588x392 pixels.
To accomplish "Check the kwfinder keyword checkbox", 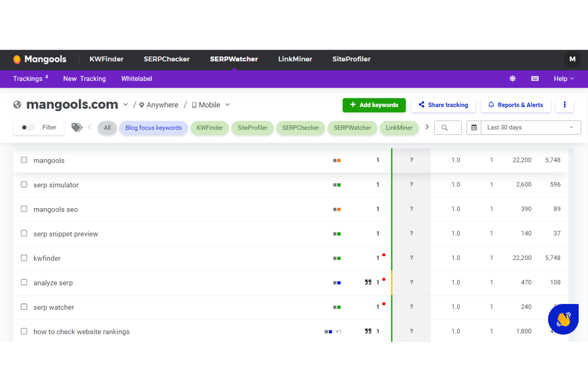I will pyautogui.click(x=24, y=258).
